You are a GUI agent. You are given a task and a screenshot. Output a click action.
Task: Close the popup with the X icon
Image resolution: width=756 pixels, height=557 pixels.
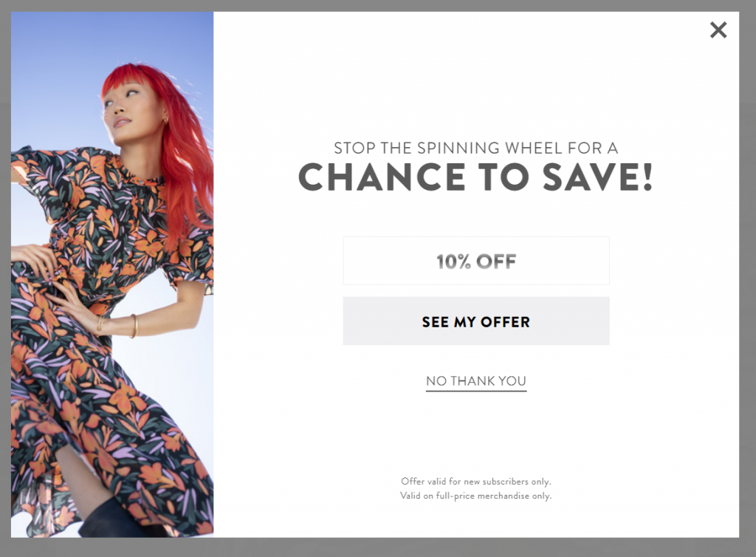pyautogui.click(x=718, y=30)
